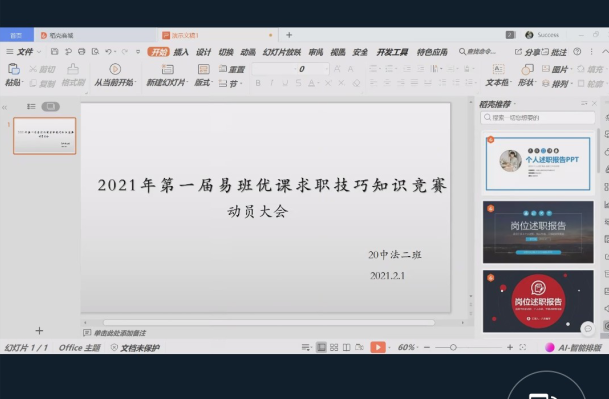Image resolution: width=609 pixels, height=399 pixels.
Task: Open a new tab with plus button
Action: pyautogui.click(x=289, y=35)
